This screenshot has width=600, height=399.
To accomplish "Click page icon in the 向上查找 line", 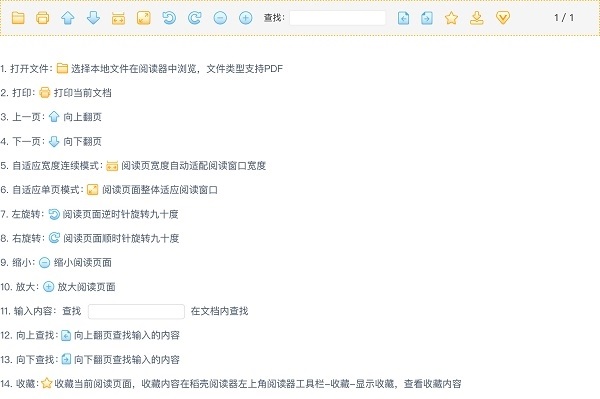I will (x=66, y=335).
